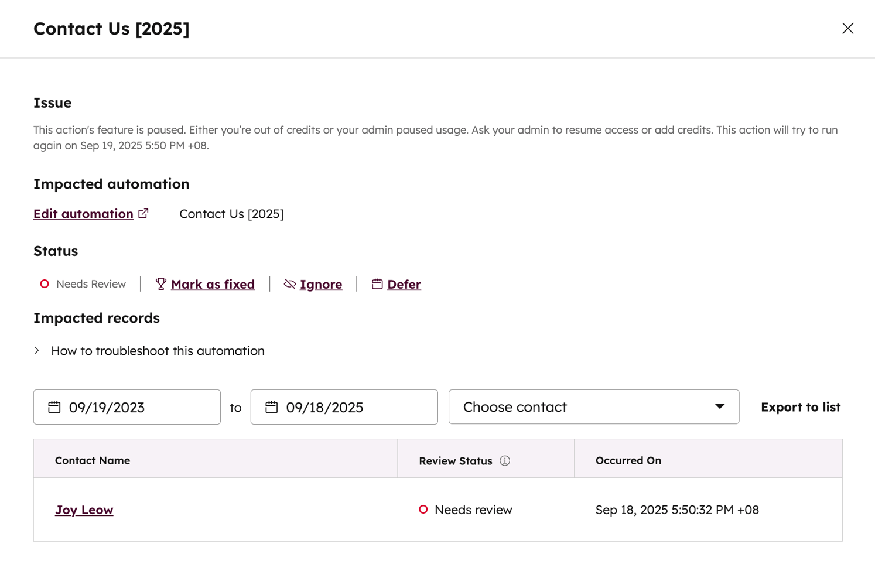
Task: Click the calendar icon in the 09/18/2025 field
Action: pyautogui.click(x=272, y=407)
